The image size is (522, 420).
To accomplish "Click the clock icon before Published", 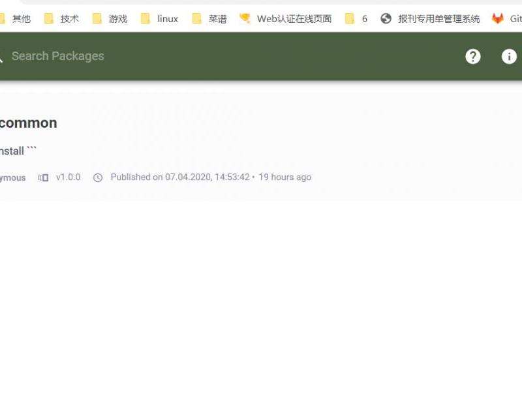I will (98, 177).
